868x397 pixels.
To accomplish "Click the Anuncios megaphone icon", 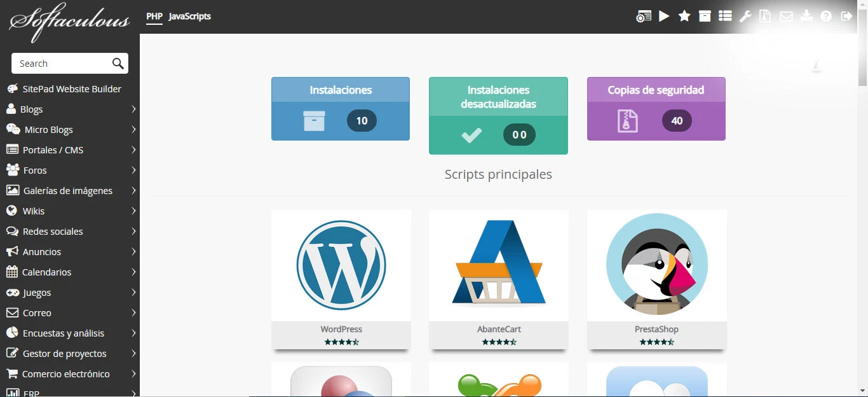I will pos(11,251).
